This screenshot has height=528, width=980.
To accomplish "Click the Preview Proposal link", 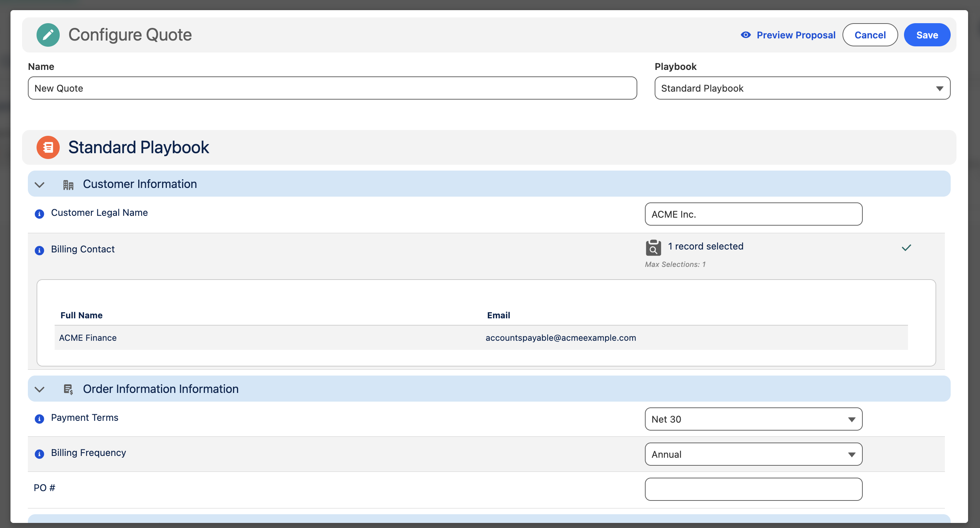I will click(x=796, y=35).
